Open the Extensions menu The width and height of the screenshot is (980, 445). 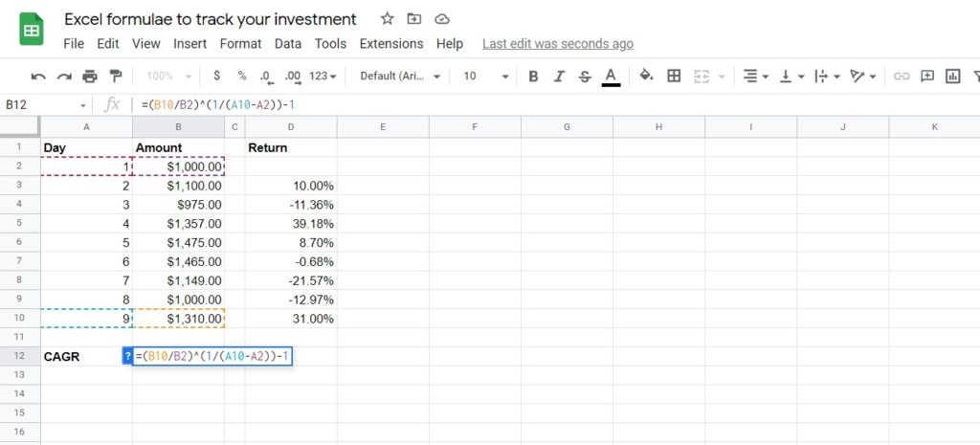pos(390,44)
